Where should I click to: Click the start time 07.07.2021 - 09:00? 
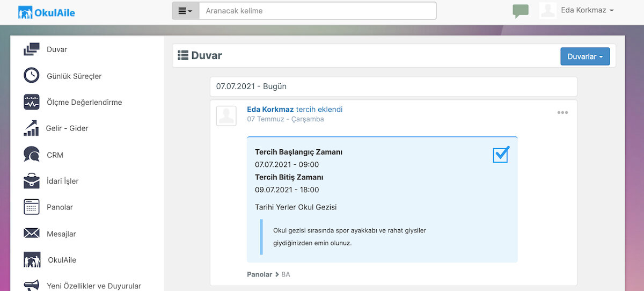287,165
